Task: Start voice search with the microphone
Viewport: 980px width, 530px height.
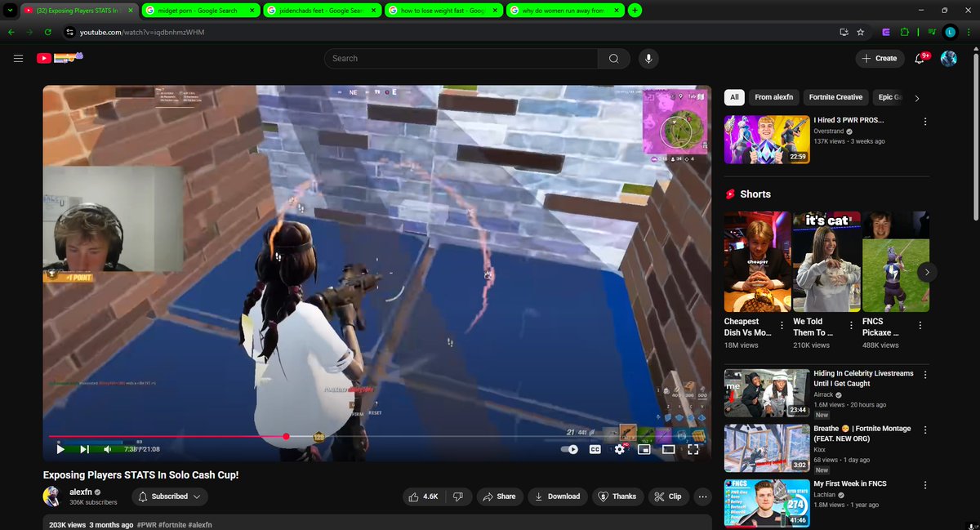Action: click(648, 58)
